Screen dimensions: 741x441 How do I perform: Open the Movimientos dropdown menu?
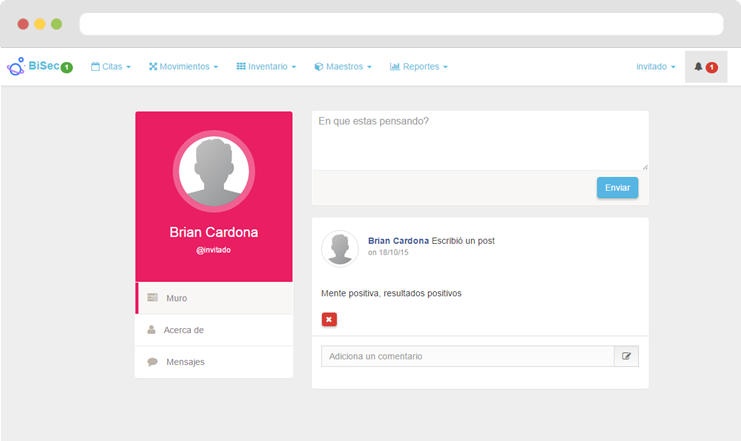[183, 67]
